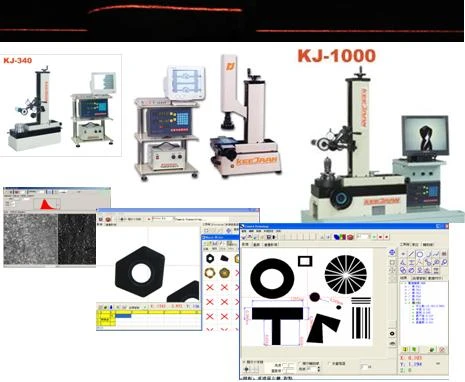Viewport: 465px width, 382px height.
Task: Select the black hex nut template thumbnail
Action: pyautogui.click(x=210, y=258)
